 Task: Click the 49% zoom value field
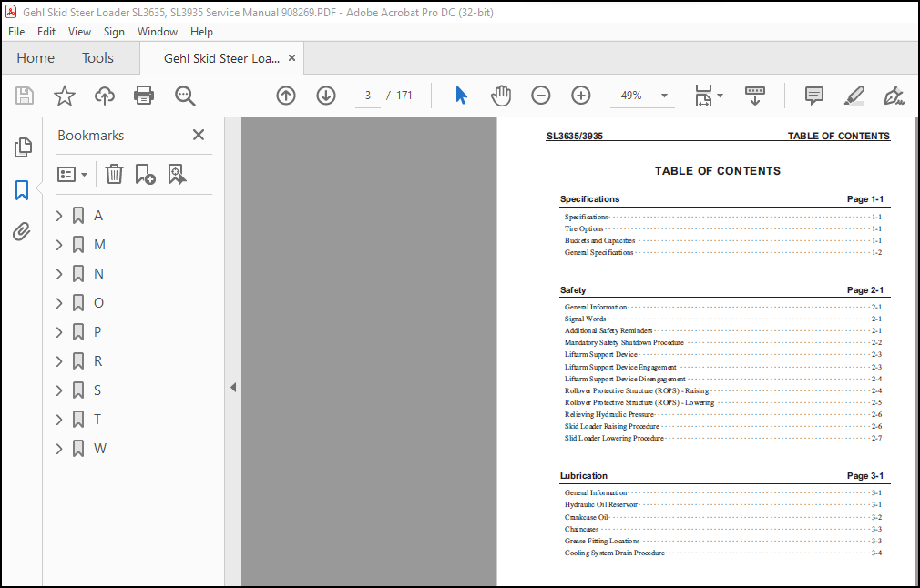point(631,96)
